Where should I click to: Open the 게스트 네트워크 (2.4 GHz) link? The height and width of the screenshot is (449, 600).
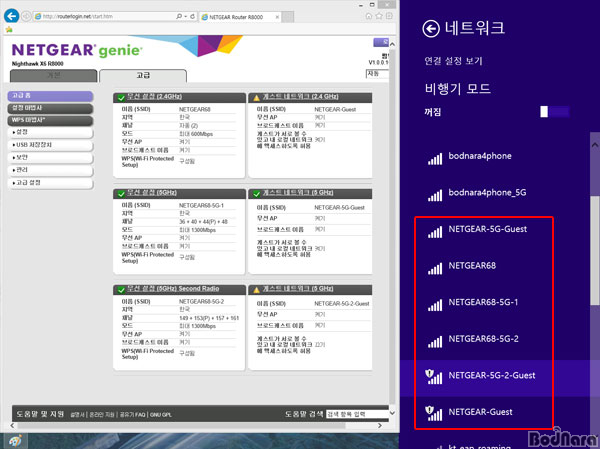[x=300, y=96]
